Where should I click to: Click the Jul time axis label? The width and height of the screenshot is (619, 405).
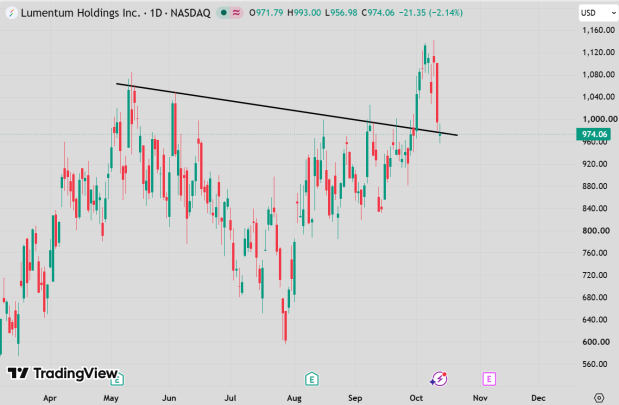[x=230, y=398]
